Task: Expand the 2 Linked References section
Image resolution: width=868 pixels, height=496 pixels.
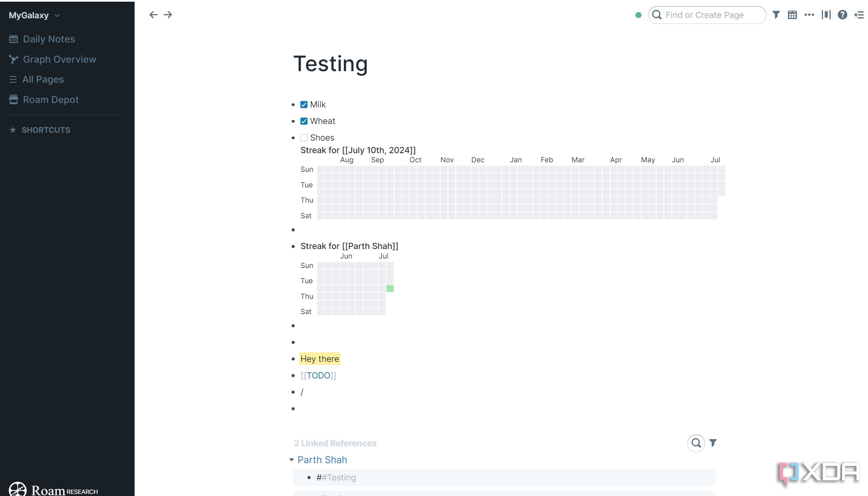Action: tap(335, 443)
